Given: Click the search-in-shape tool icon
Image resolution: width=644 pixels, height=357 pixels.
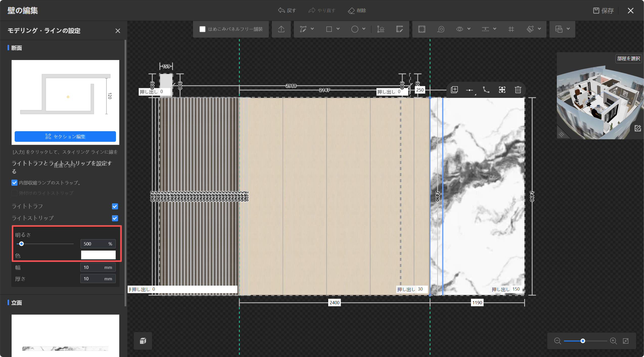Looking at the screenshot, I should 441,29.
